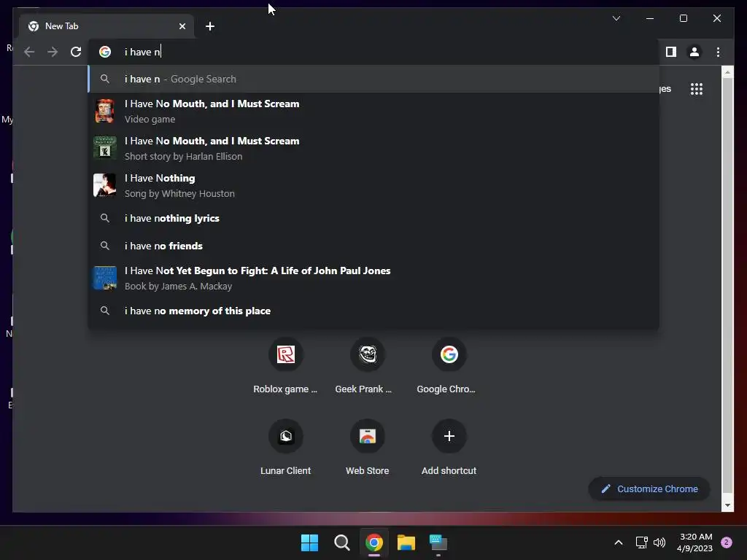
Task: Open File Explorer from taskbar
Action: [x=406, y=542]
